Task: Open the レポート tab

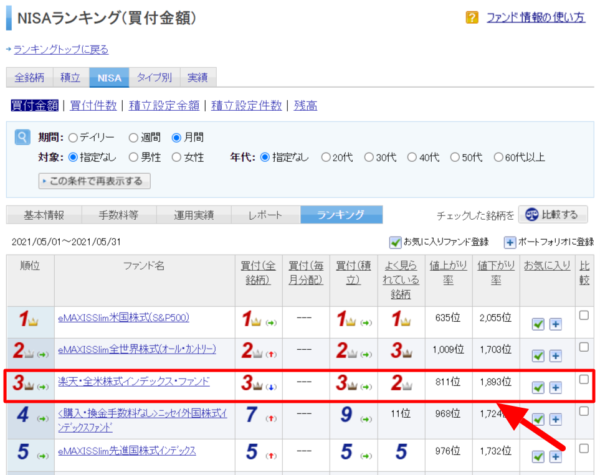Action: coord(266,215)
